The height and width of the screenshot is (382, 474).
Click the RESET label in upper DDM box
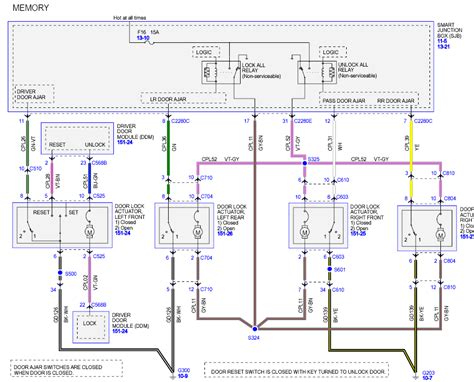tap(57, 145)
